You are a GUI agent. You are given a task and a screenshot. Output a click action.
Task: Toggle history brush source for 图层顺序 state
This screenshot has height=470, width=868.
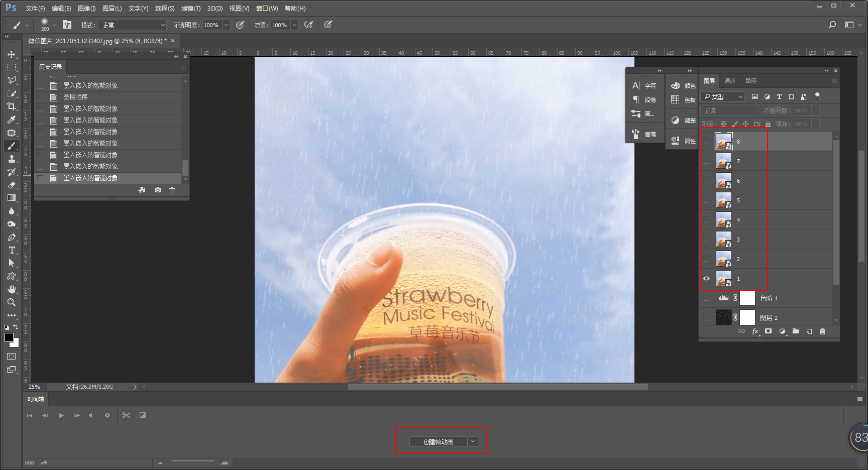[40, 97]
